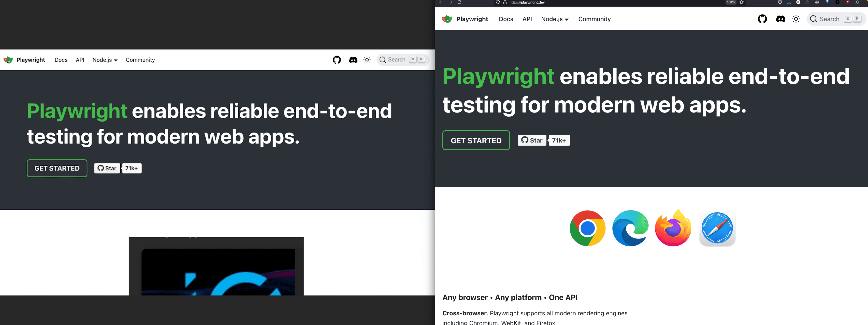Image resolution: width=868 pixels, height=325 pixels.
Task: Click the Playwright masks logo in left window
Action: (8, 60)
